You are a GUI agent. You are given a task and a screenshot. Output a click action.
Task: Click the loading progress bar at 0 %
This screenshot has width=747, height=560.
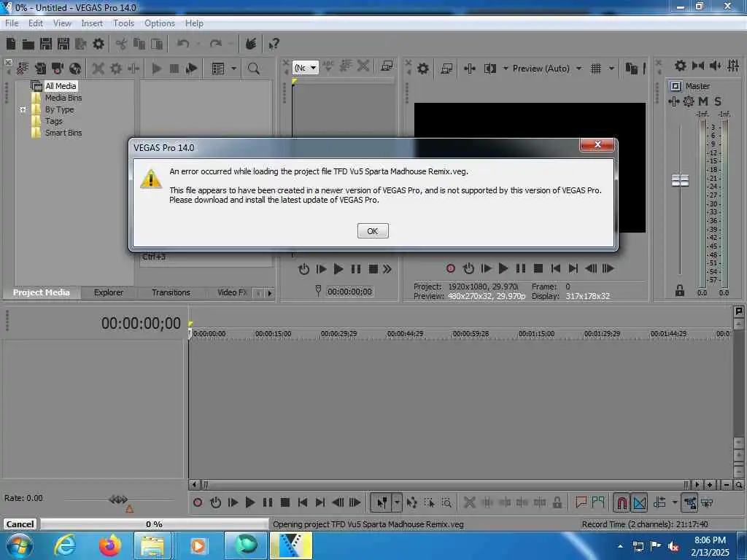(x=155, y=524)
